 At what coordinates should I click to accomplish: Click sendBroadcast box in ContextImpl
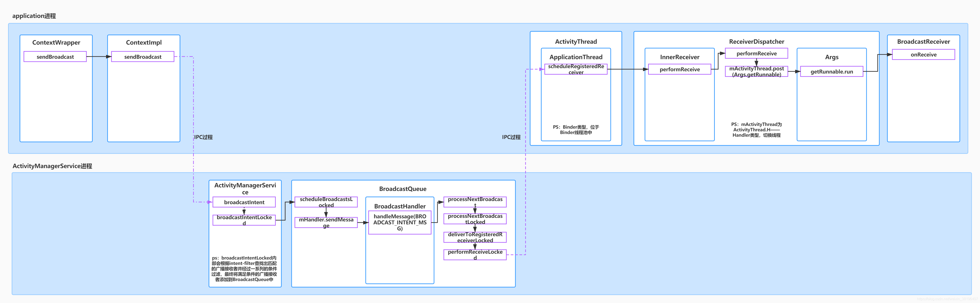click(x=143, y=56)
